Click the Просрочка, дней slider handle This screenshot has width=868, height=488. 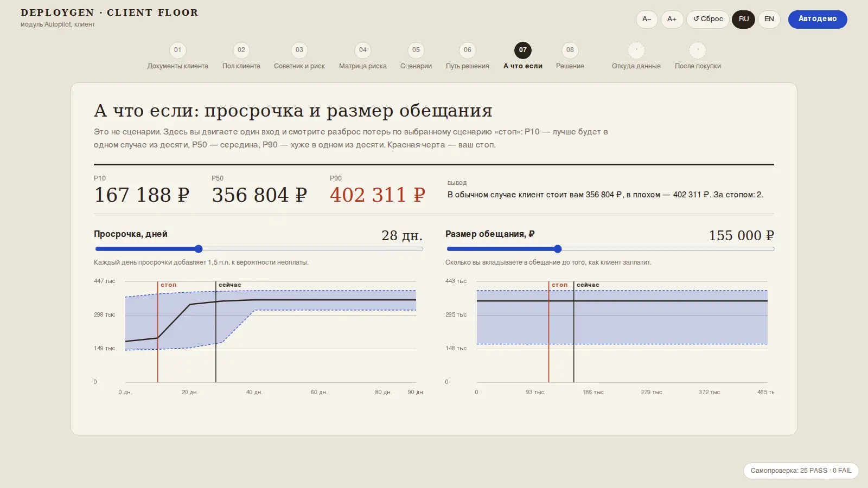pos(199,249)
